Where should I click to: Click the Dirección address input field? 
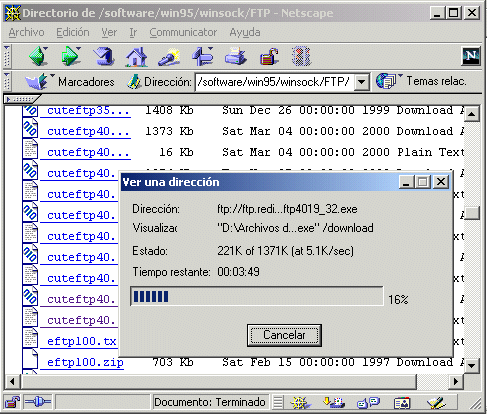pyautogui.click(x=275, y=82)
